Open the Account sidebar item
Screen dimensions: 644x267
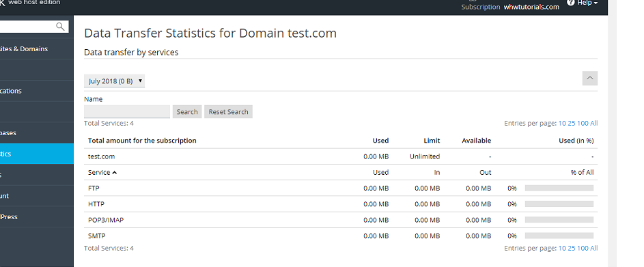(37, 196)
